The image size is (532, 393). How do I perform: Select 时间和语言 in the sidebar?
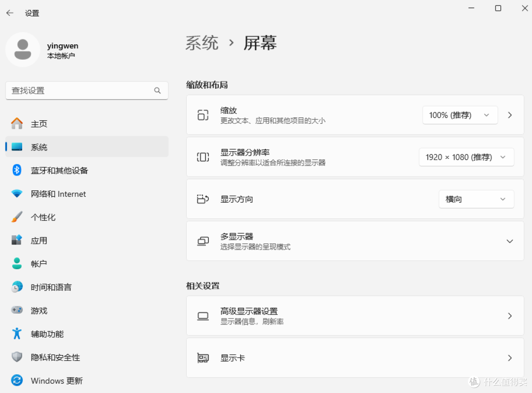[87, 287]
